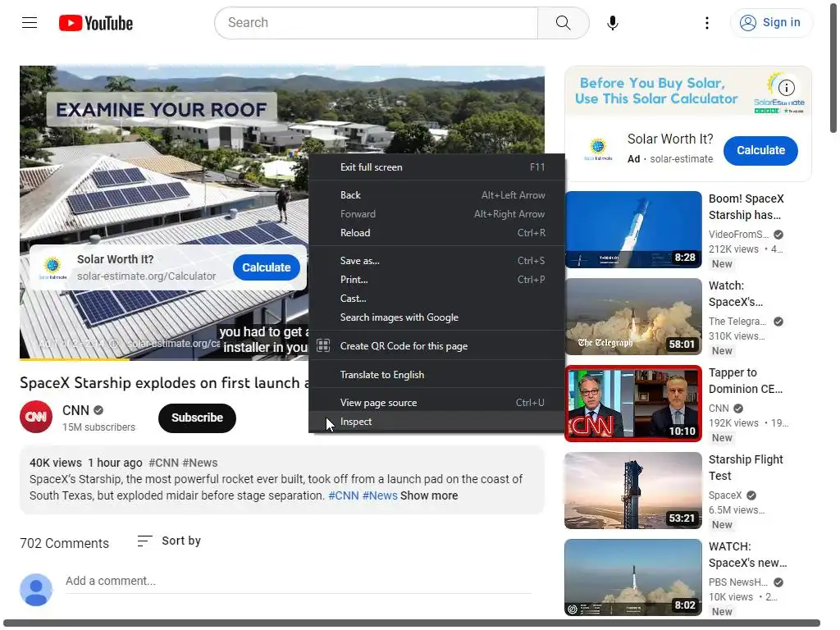840x630 pixels.
Task: Click CNN channel name under video
Action: (x=75, y=410)
